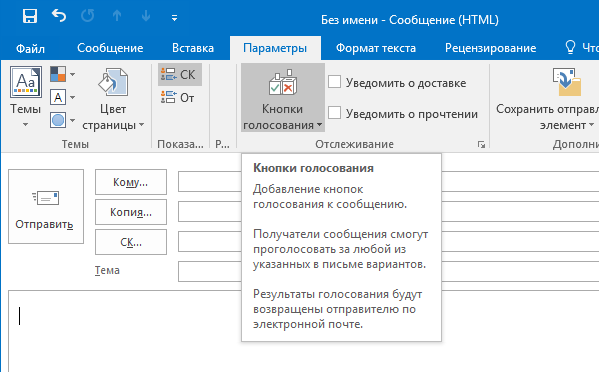The width and height of the screenshot is (599, 372).
Task: Click the Отправить send button
Action: [46, 207]
